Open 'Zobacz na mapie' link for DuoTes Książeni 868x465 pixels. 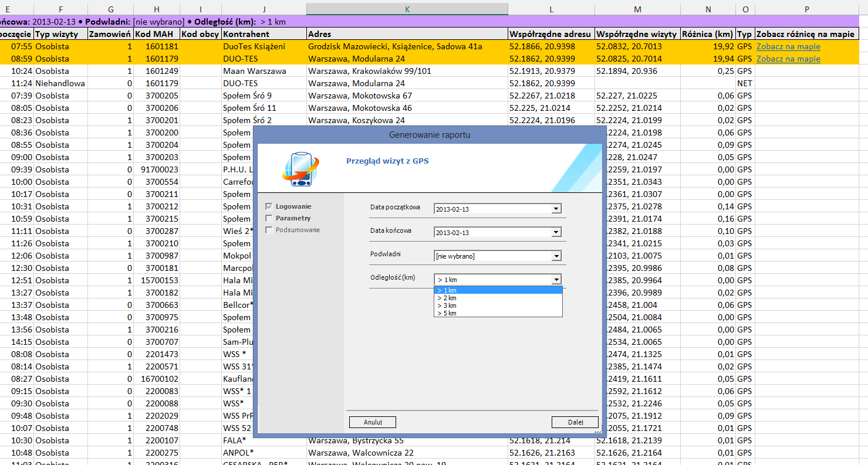788,46
